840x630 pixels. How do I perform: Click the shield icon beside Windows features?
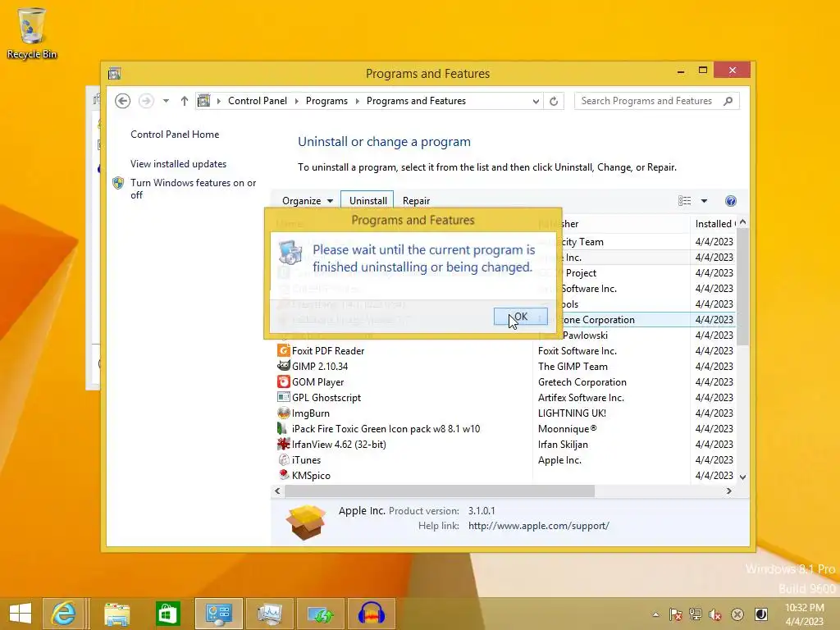118,183
